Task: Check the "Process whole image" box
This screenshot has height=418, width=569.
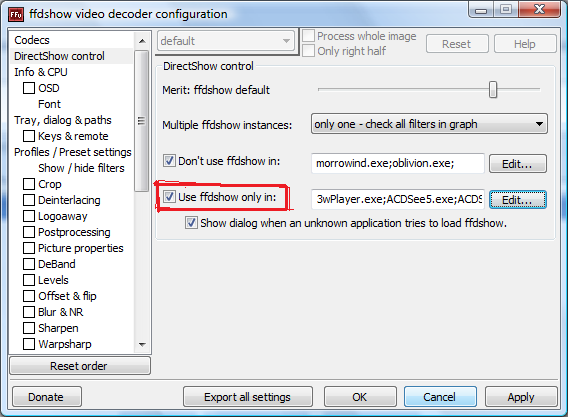Action: click(x=308, y=36)
